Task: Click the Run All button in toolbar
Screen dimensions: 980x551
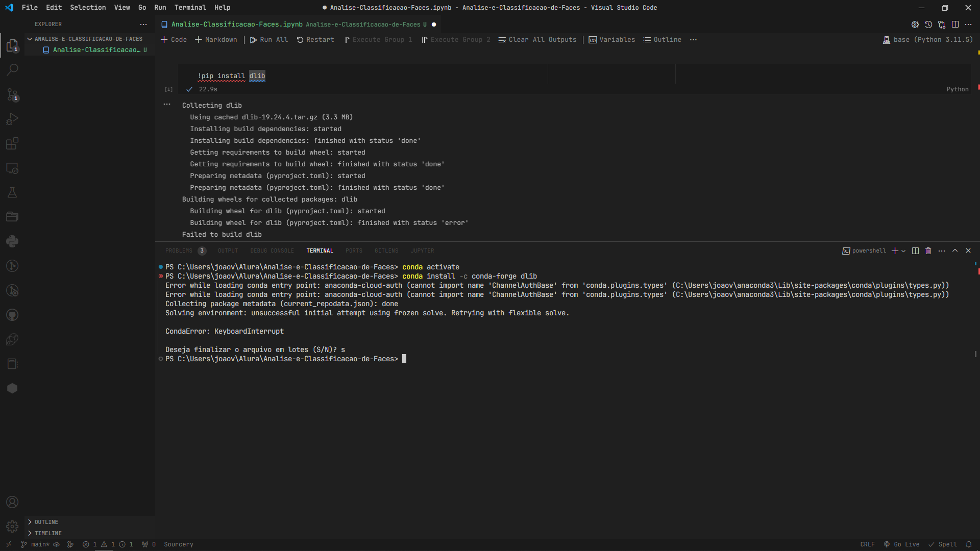Action: pos(269,39)
